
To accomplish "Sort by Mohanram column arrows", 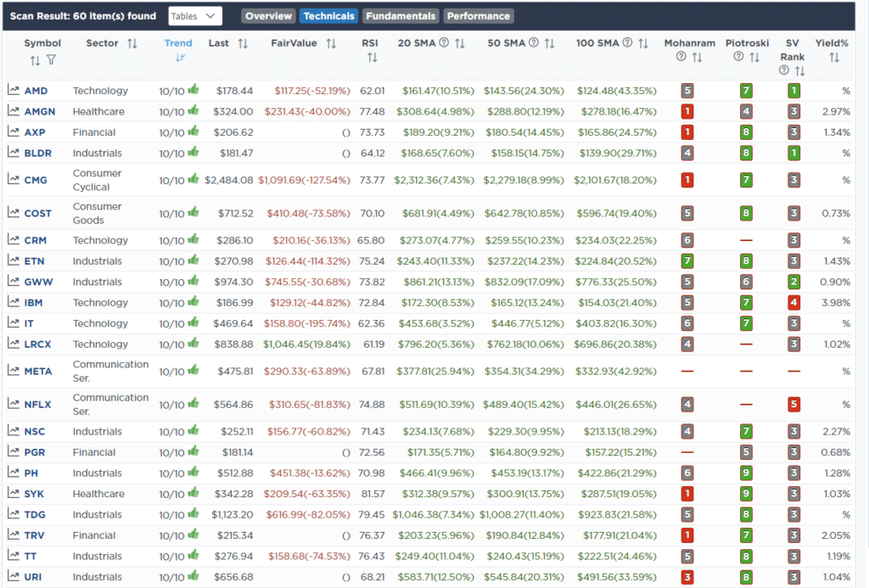I will pyautogui.click(x=698, y=58).
